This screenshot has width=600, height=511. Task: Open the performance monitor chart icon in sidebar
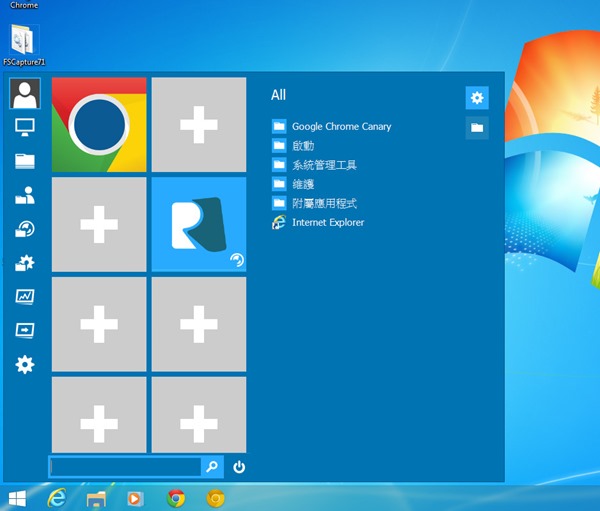click(x=25, y=296)
